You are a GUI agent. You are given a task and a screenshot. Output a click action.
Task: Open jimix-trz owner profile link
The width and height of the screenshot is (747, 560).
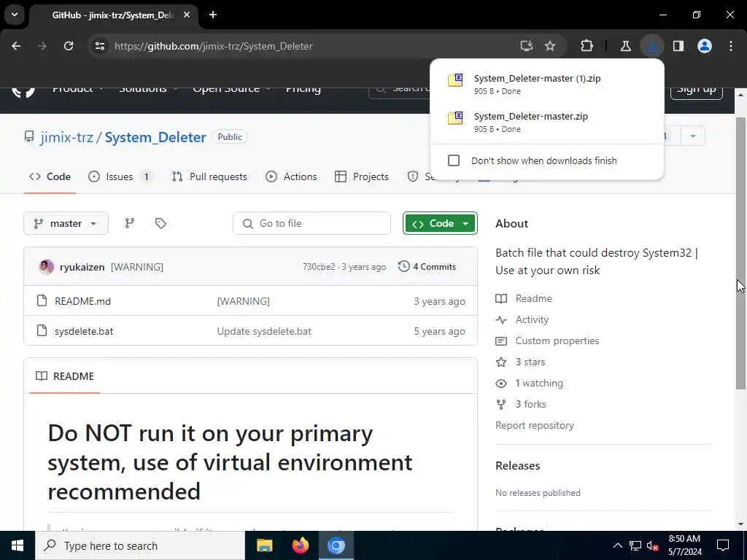66,137
